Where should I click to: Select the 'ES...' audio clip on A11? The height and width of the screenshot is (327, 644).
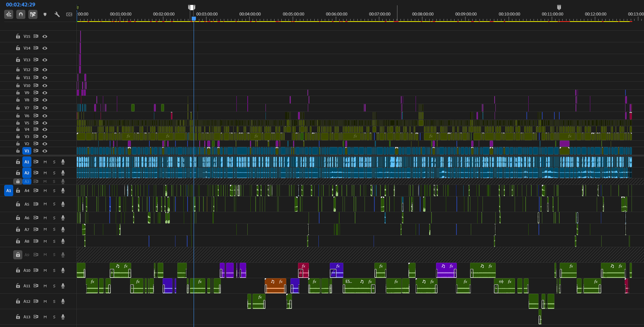coord(359,286)
